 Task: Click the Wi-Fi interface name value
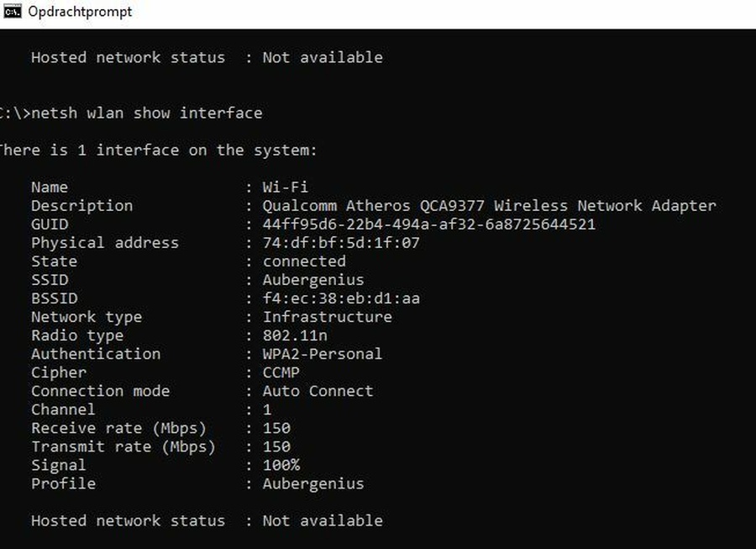[x=286, y=187]
